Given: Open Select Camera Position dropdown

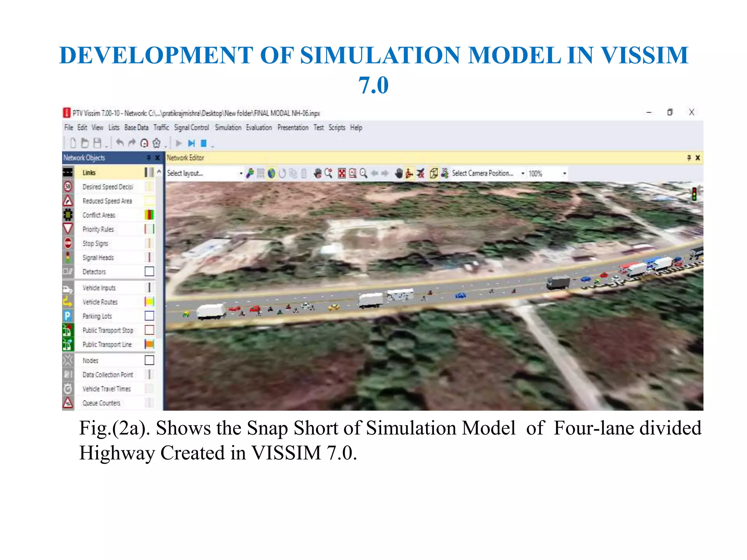Looking at the screenshot, I should click(x=523, y=174).
